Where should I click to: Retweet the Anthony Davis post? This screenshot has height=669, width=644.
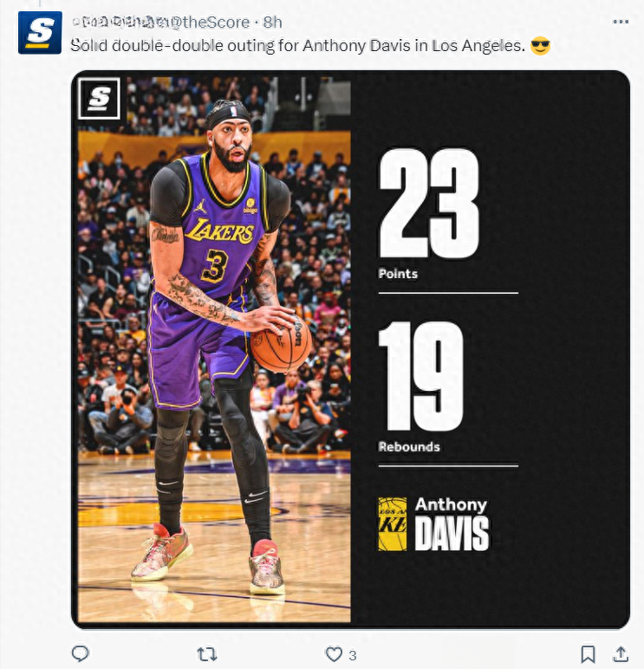(x=207, y=653)
